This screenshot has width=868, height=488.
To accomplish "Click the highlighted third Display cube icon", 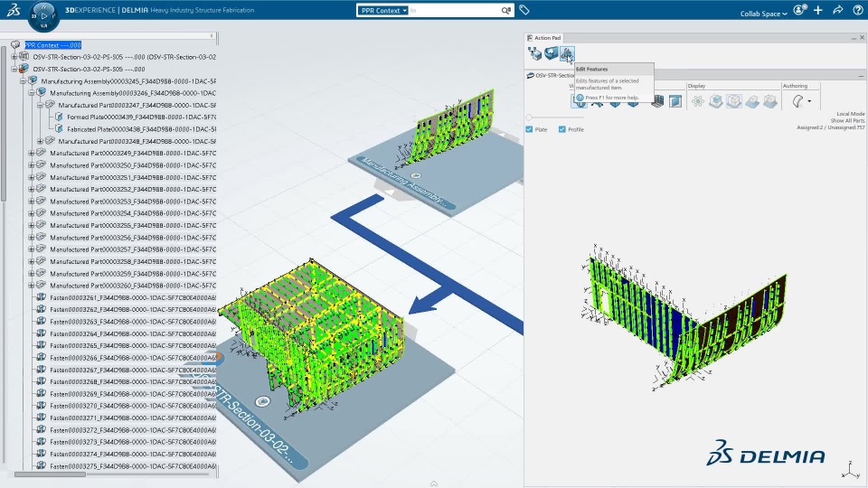I will [734, 101].
